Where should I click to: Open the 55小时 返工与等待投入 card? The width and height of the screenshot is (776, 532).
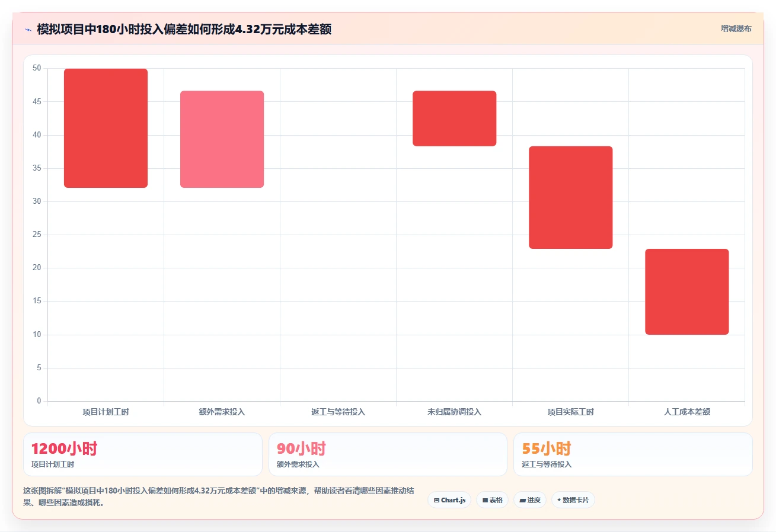pos(633,454)
